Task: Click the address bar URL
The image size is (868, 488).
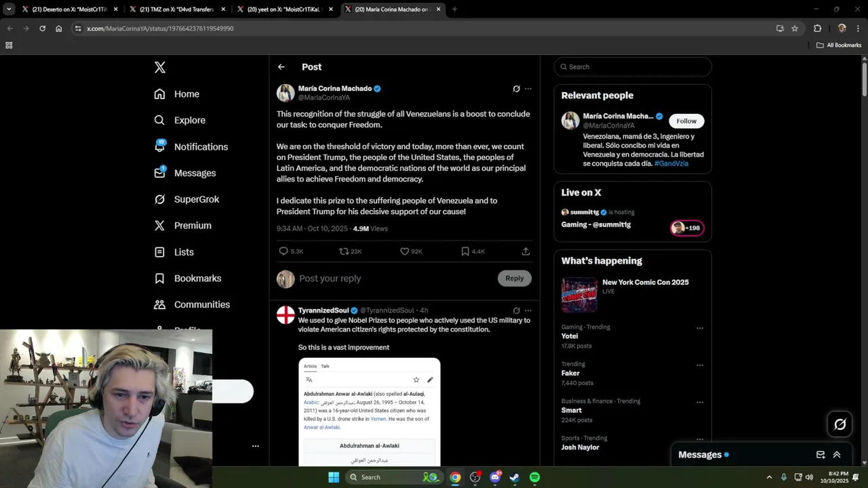Action: 160,28
